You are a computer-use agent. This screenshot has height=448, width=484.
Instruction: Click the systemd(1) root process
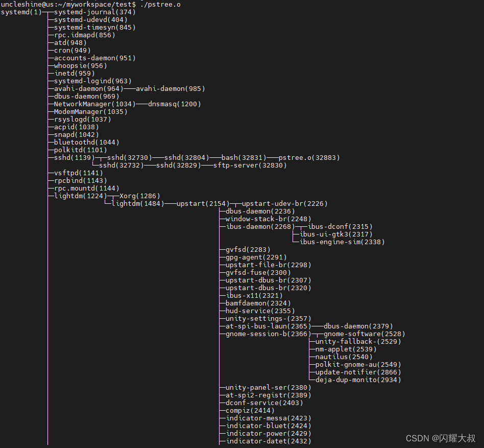[x=21, y=12]
